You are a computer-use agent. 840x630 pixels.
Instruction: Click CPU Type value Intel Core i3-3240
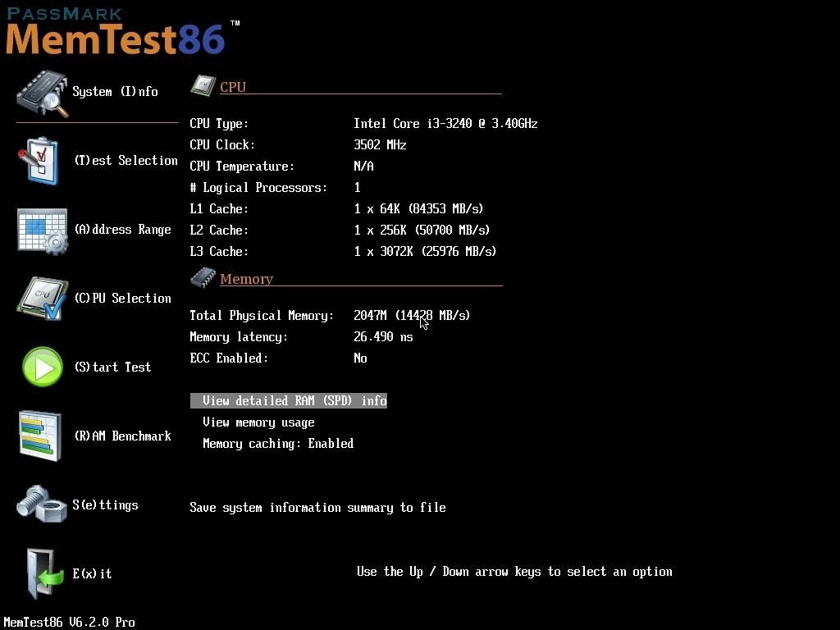tap(445, 124)
